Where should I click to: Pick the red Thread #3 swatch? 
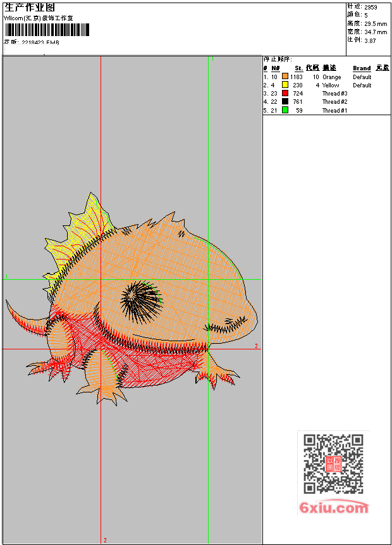pyautogui.click(x=285, y=94)
